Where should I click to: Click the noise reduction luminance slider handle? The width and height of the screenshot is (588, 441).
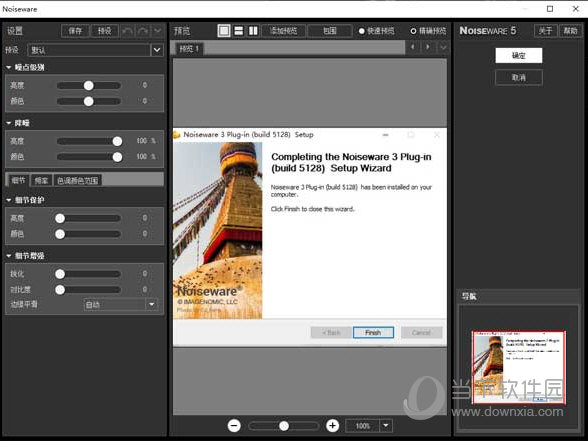coord(117,141)
